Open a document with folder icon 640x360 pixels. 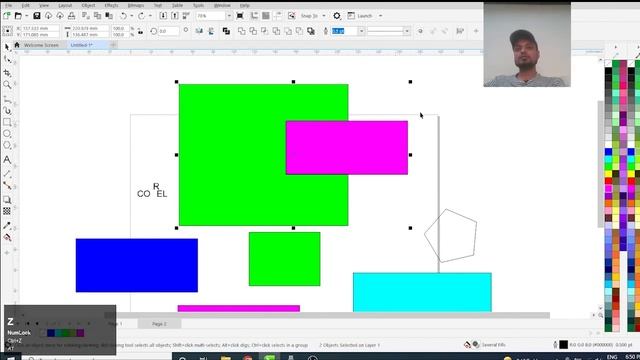tap(18, 16)
